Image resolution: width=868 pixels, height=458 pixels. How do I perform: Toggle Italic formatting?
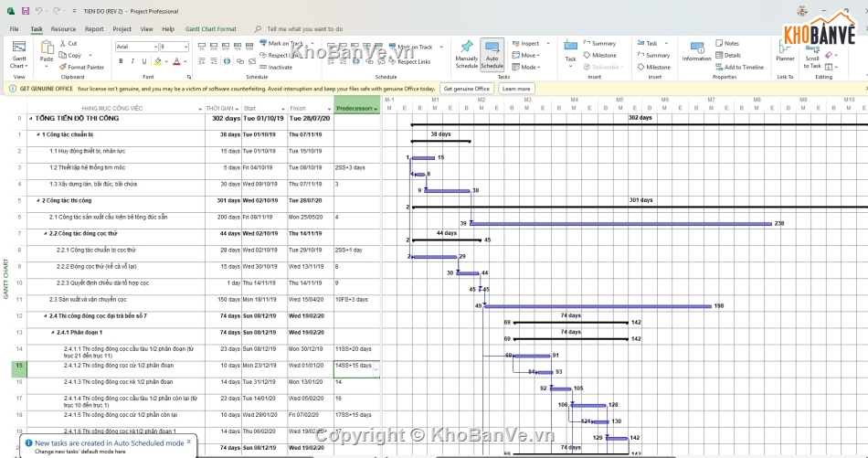[x=132, y=61]
